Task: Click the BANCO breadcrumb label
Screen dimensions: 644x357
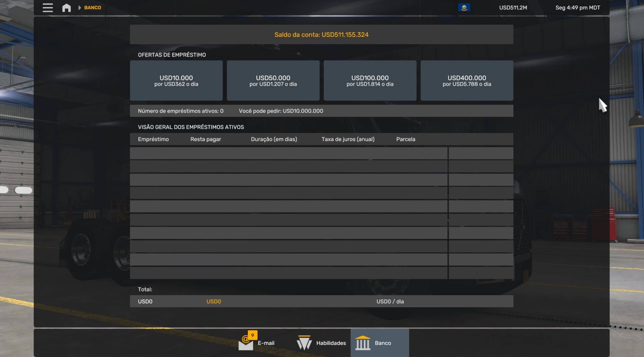Action: [x=93, y=8]
